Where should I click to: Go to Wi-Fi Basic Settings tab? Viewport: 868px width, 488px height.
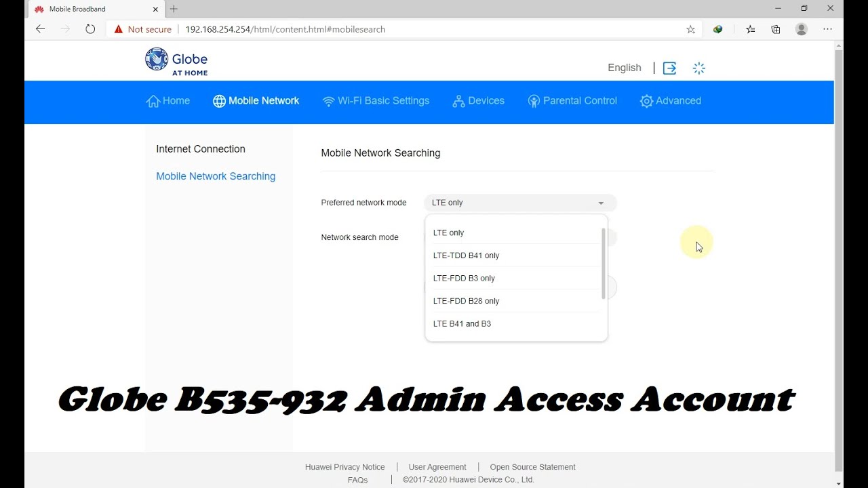[376, 101]
